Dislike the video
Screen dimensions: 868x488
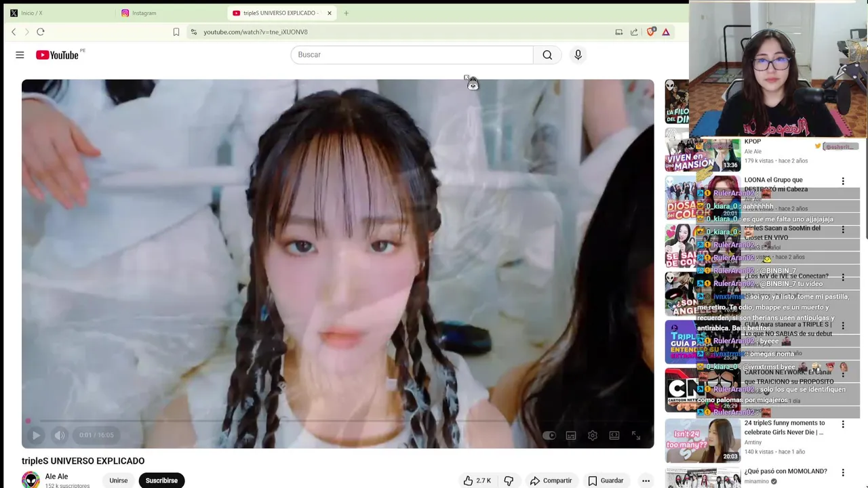509,481
